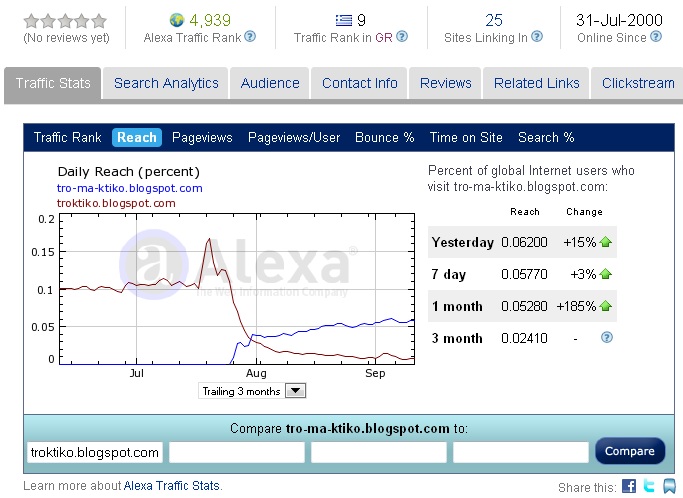Image resolution: width=683 pixels, height=498 pixels.
Task: Click the 25 sites linking in number
Action: [494, 20]
